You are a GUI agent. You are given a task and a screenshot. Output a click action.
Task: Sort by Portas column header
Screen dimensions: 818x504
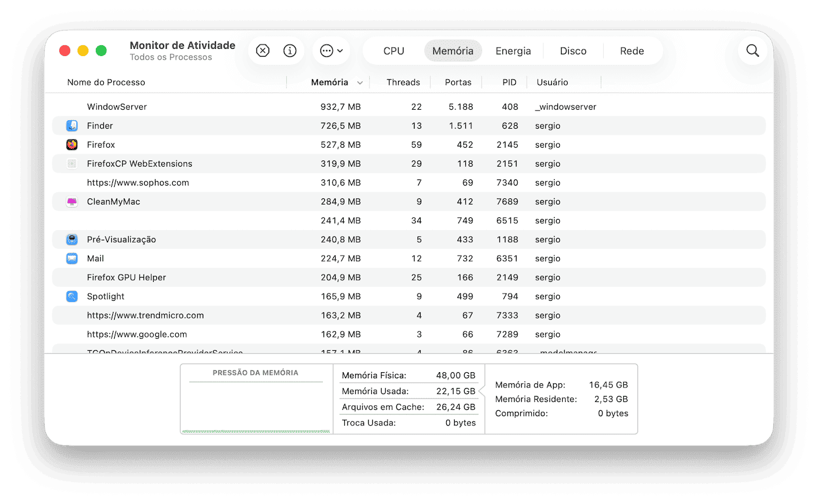(458, 82)
